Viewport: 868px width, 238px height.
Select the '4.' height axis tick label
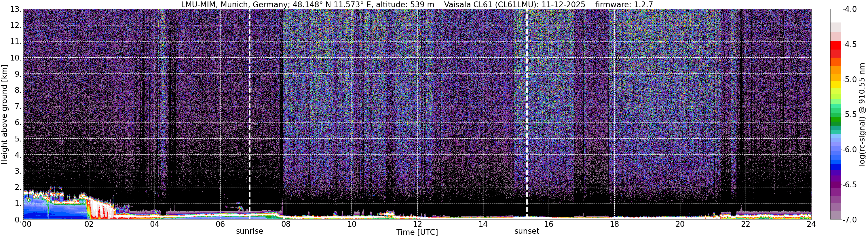(18, 155)
